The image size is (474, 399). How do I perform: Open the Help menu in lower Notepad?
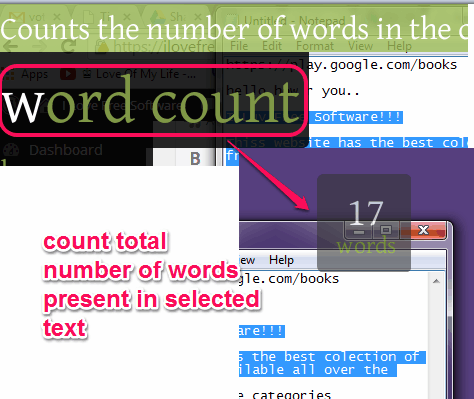[281, 260]
